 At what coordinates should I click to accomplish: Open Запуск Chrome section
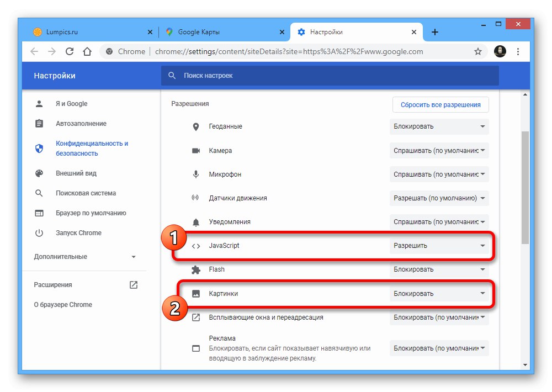(78, 233)
